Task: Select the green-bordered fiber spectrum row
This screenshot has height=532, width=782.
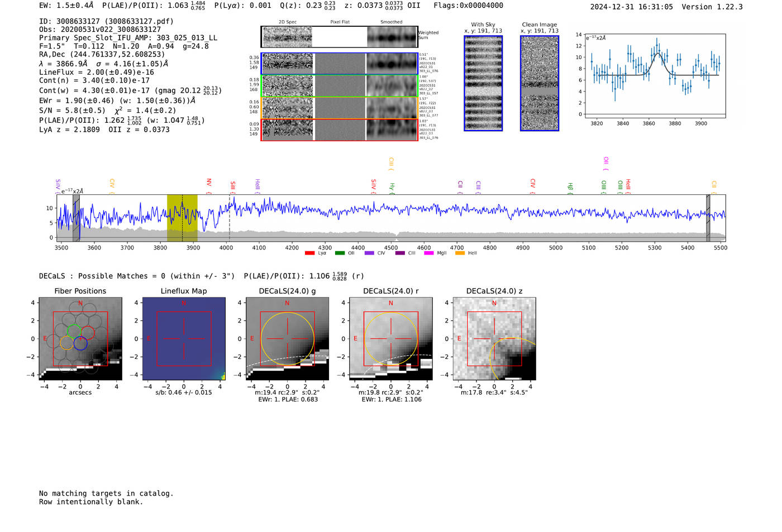Action: [339, 85]
